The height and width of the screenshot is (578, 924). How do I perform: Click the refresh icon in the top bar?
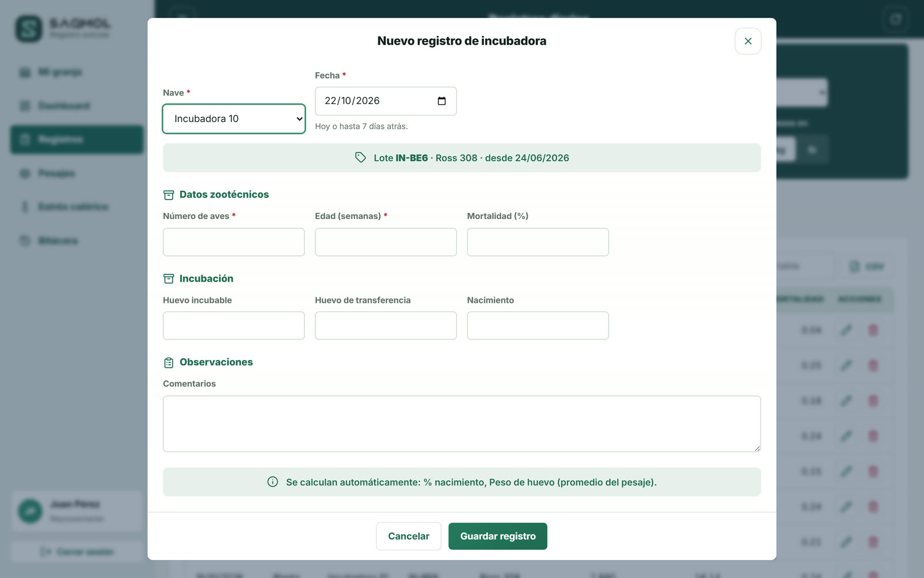[x=896, y=20]
